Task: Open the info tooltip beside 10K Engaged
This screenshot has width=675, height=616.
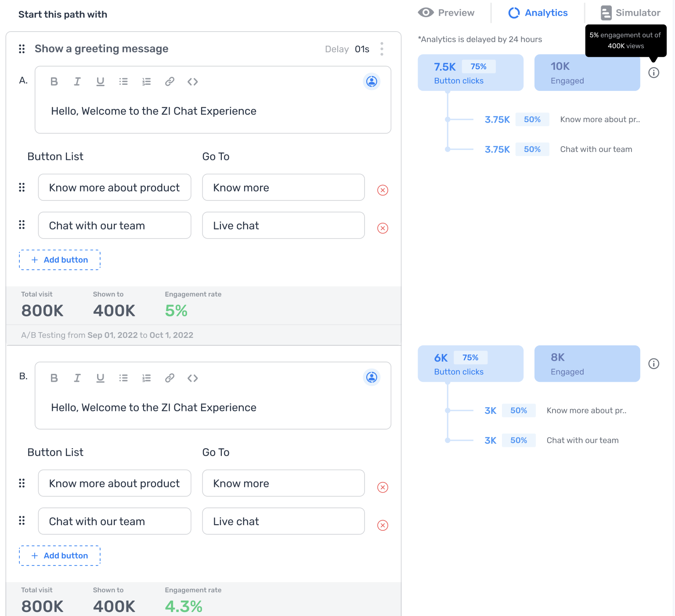Action: point(653,72)
